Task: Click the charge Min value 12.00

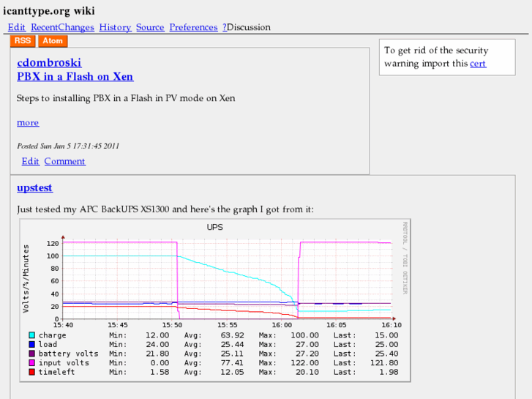Action: click(x=157, y=335)
